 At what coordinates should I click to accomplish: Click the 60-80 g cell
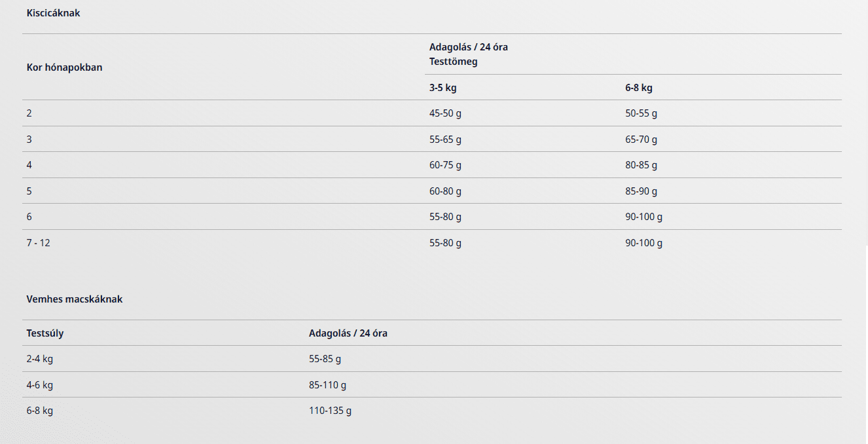coord(445,191)
